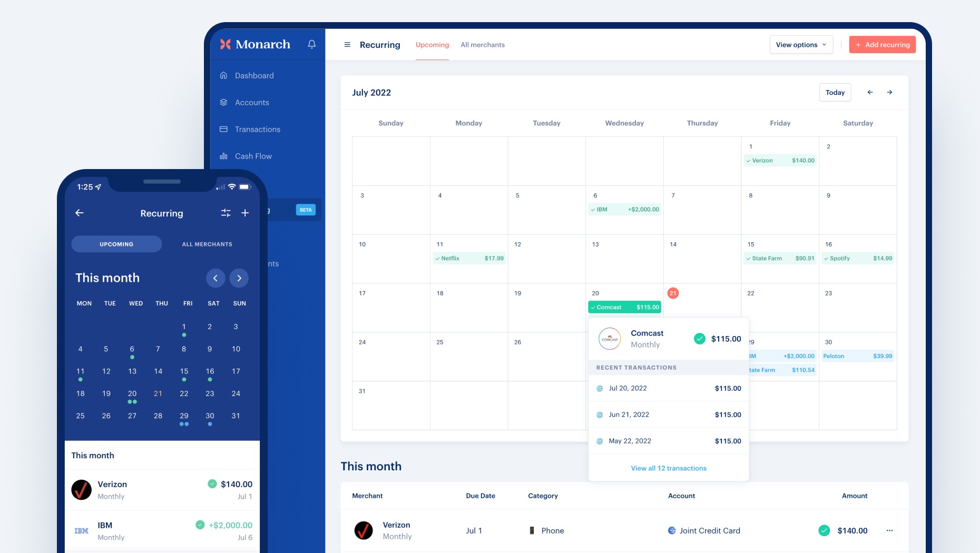
Task: Click Comcast logo in the popup
Action: 610,339
